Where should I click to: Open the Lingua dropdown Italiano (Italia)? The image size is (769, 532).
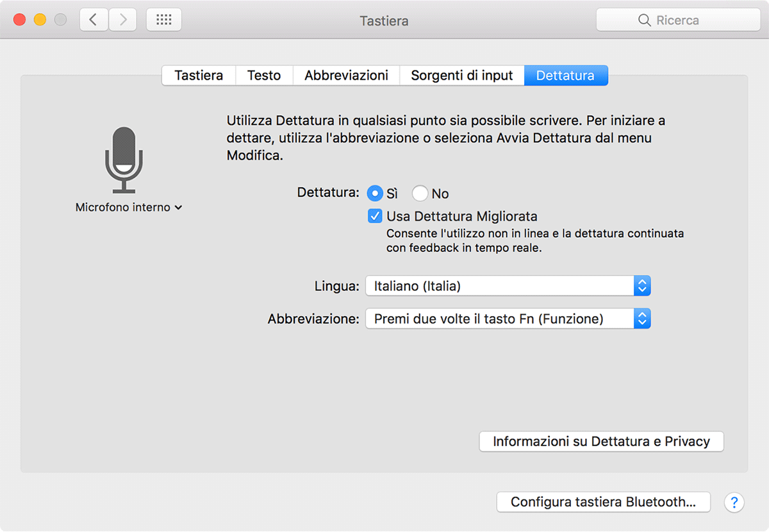point(508,286)
